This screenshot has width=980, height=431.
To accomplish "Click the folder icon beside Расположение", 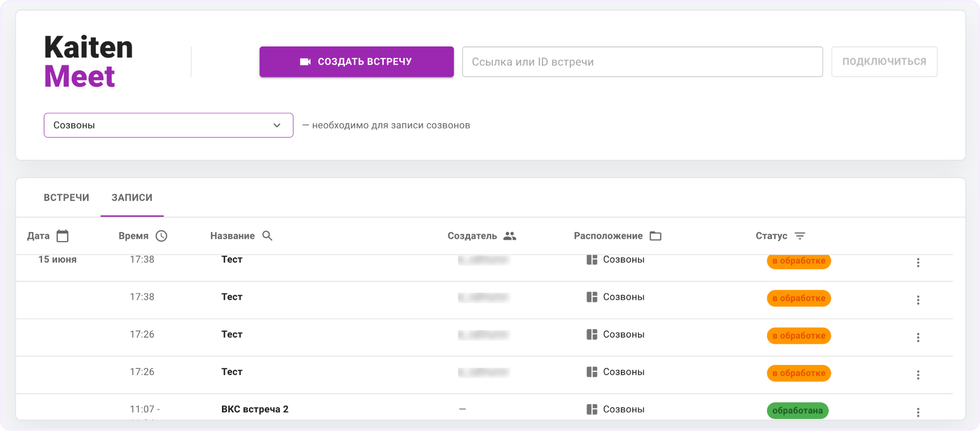I will click(x=656, y=236).
